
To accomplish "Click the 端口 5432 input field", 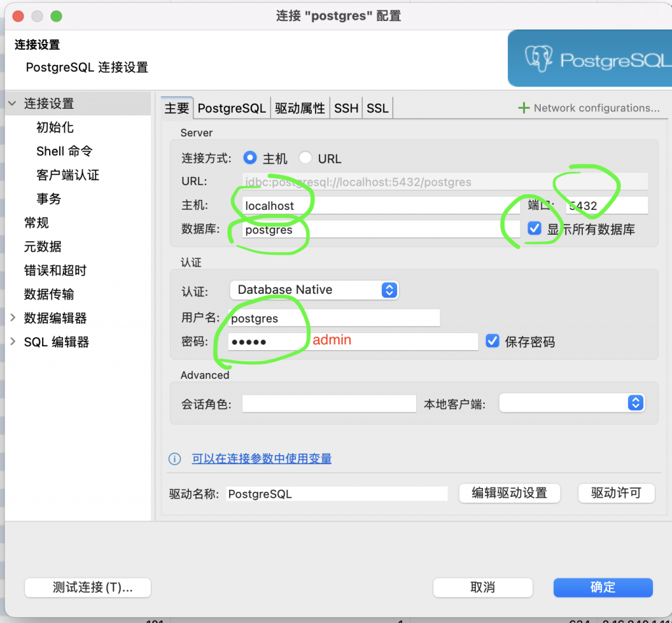I will [x=606, y=205].
